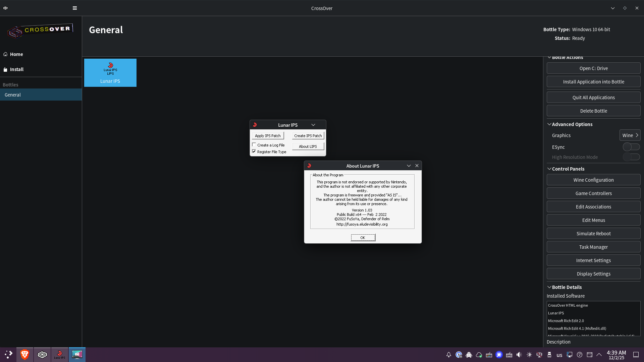The width and height of the screenshot is (644, 362).
Task: Open the application launcher in taskbar
Action: click(8, 355)
